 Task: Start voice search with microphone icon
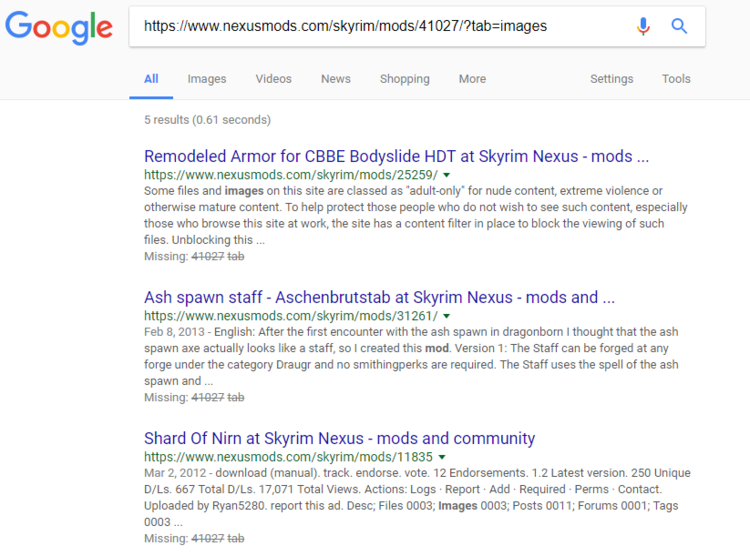(643, 26)
